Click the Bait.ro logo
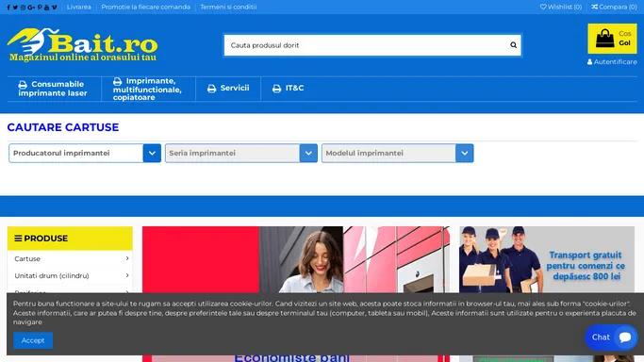Image resolution: width=644 pixels, height=362 pixels. (82, 44)
